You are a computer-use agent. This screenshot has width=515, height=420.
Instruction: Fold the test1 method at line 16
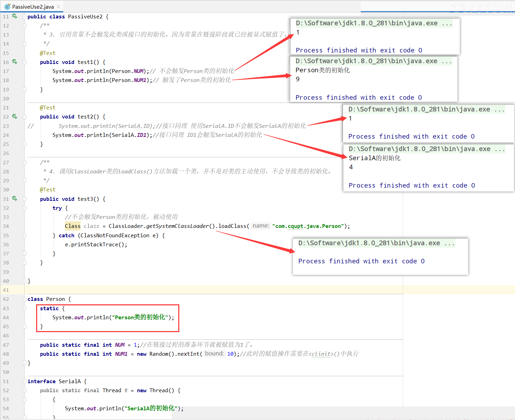[x=24, y=62]
